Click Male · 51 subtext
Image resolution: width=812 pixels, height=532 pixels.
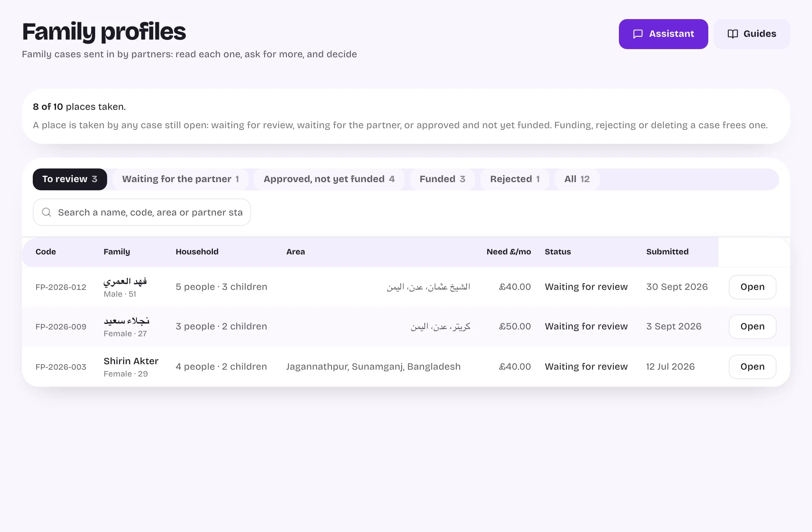coord(120,294)
